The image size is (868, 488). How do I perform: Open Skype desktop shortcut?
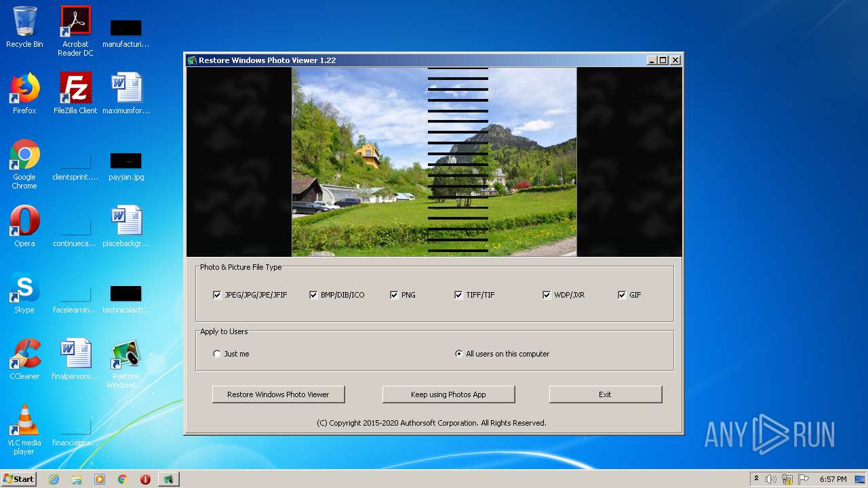tap(24, 293)
